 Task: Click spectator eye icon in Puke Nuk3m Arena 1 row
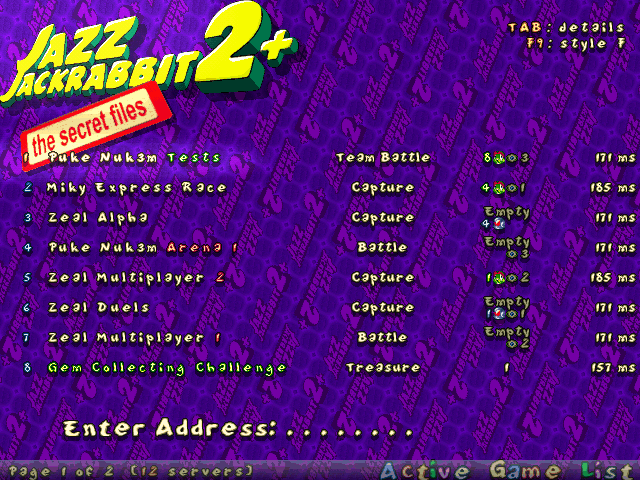[x=512, y=254]
